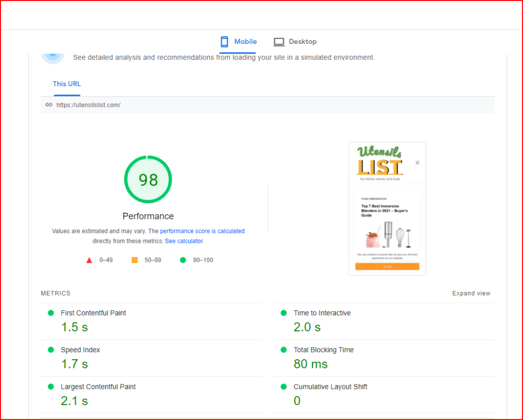Click the Largest Contentful Paint metric
This screenshot has height=420, width=523.
[x=98, y=387]
